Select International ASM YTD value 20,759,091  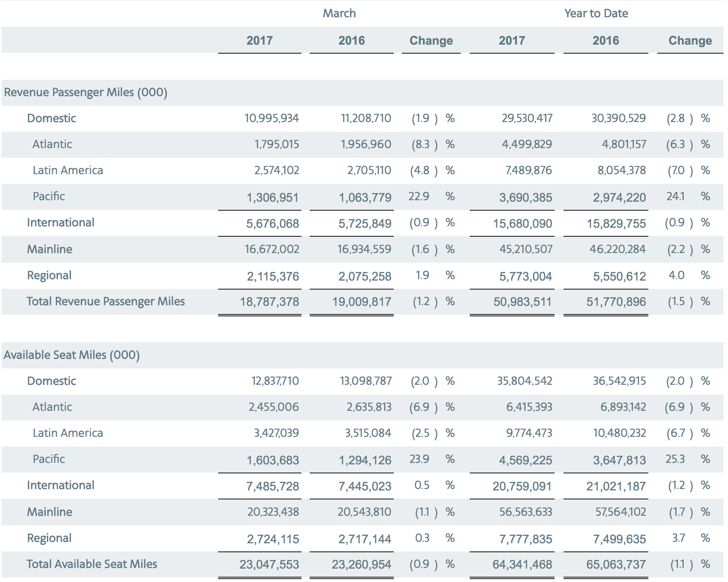[x=522, y=486]
